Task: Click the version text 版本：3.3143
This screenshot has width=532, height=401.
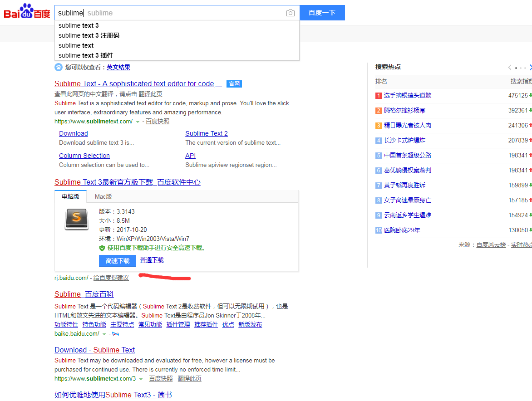Action: [x=117, y=211]
